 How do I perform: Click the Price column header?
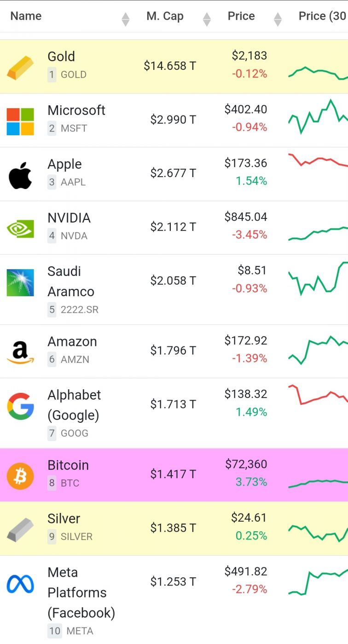click(241, 16)
